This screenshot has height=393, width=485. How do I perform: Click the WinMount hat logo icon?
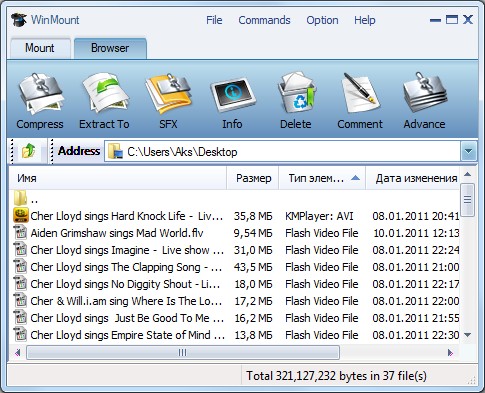point(19,20)
